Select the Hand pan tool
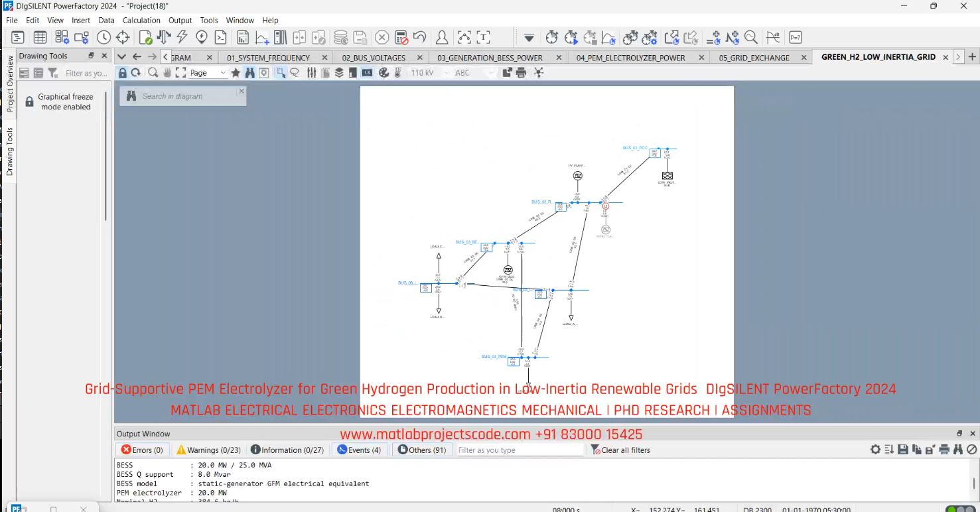Viewport: 980px width, 512px height. pos(167,73)
